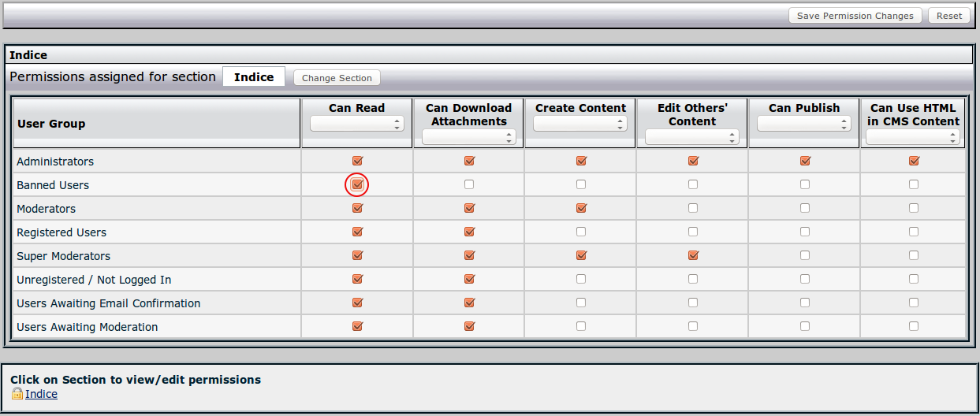Select the Indice section tab

tap(254, 77)
